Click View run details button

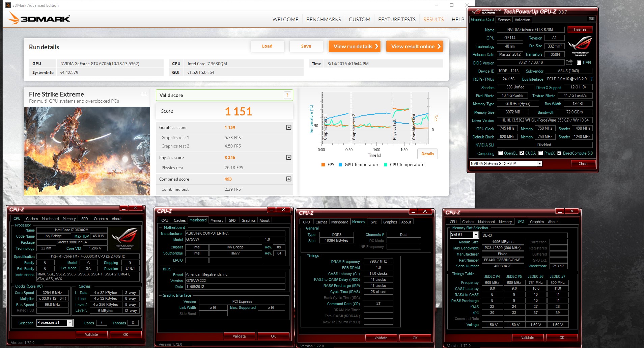(x=355, y=46)
